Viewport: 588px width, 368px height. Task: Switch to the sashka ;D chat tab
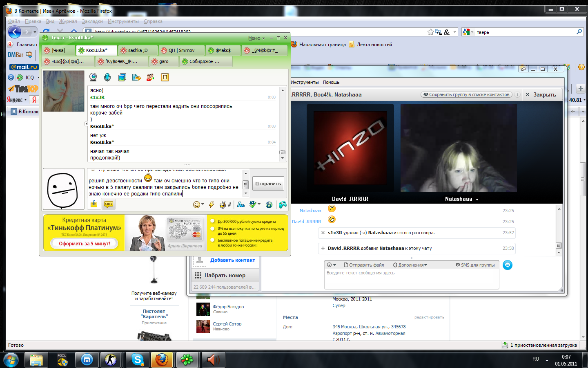pyautogui.click(x=138, y=50)
